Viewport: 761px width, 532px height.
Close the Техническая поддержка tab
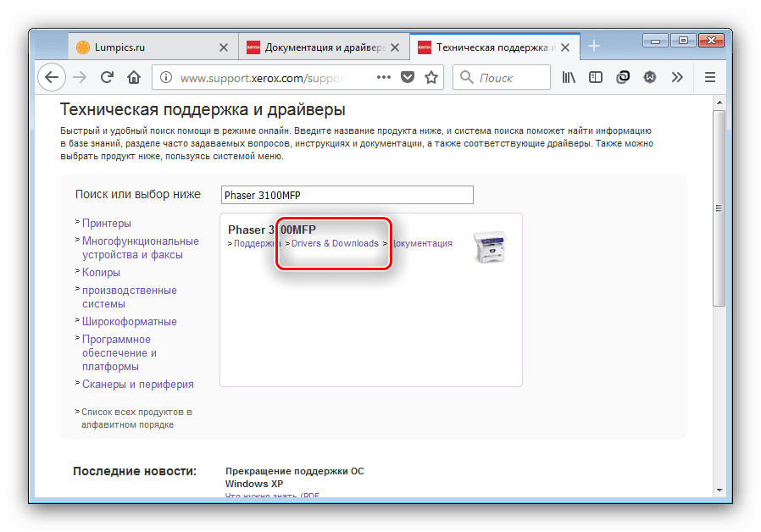(x=565, y=47)
